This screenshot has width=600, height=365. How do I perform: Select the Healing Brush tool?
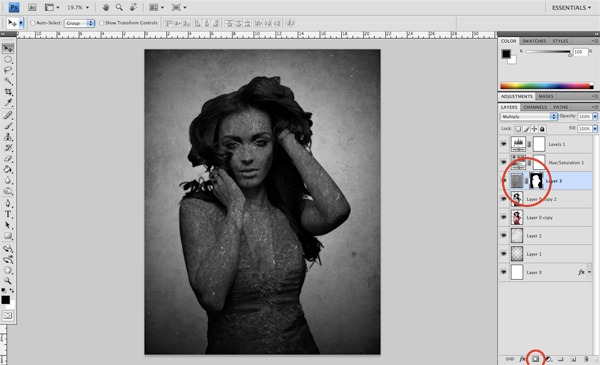point(8,115)
